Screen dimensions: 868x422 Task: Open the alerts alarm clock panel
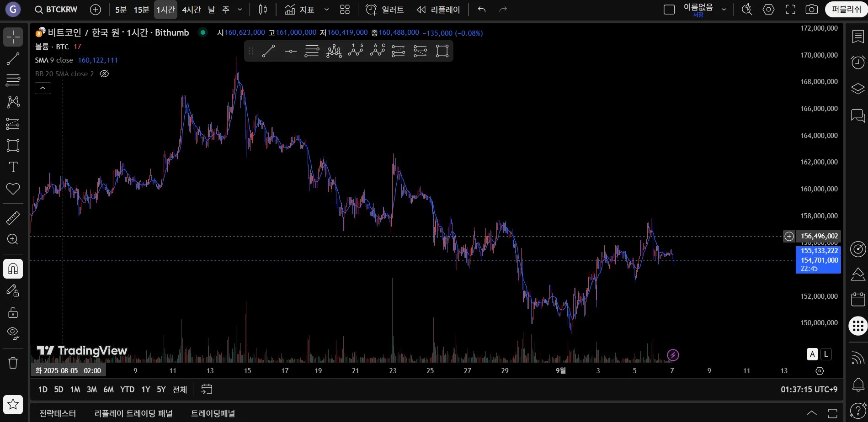858,62
